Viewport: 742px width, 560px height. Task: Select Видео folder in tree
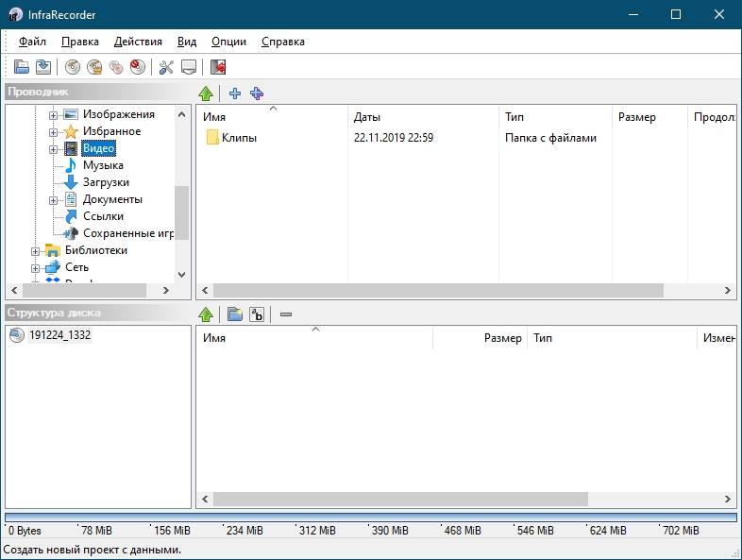click(x=98, y=148)
